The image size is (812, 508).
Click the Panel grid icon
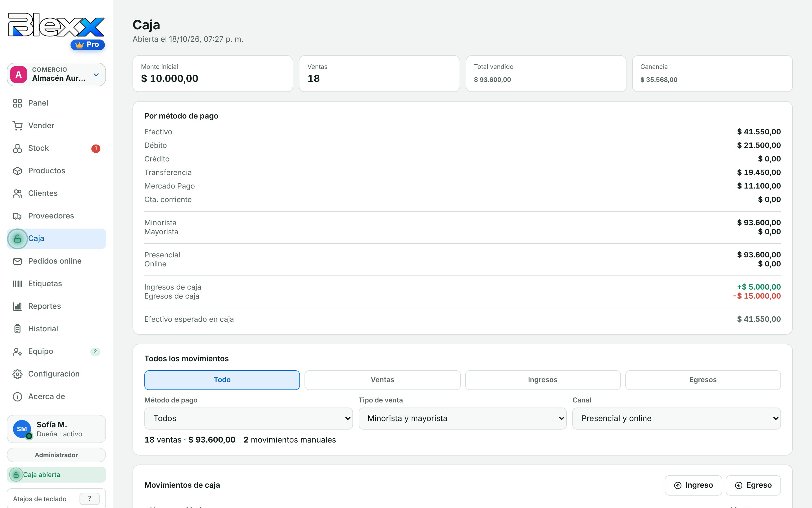tap(17, 103)
